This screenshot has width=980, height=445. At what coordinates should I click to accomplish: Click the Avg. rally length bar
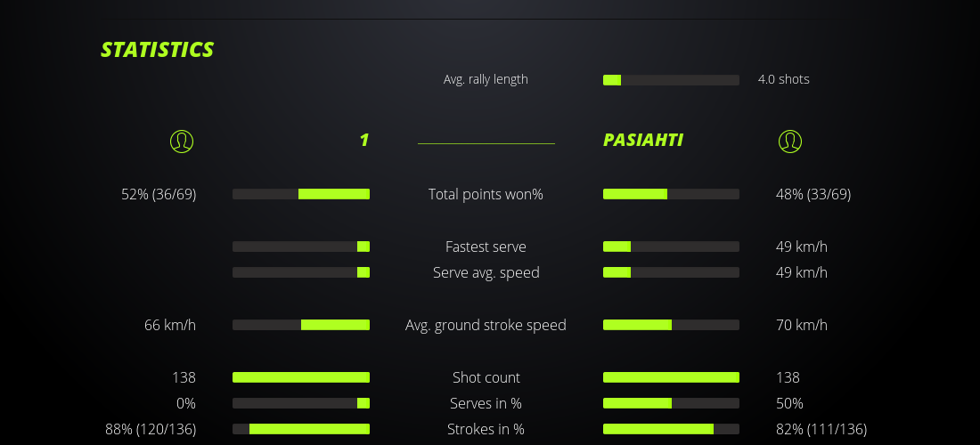pos(671,80)
